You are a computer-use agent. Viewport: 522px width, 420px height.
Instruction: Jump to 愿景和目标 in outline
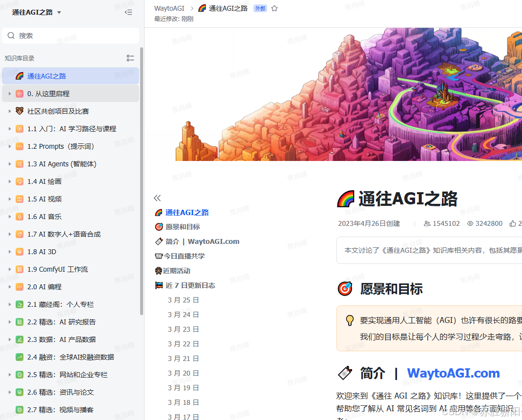pos(183,227)
